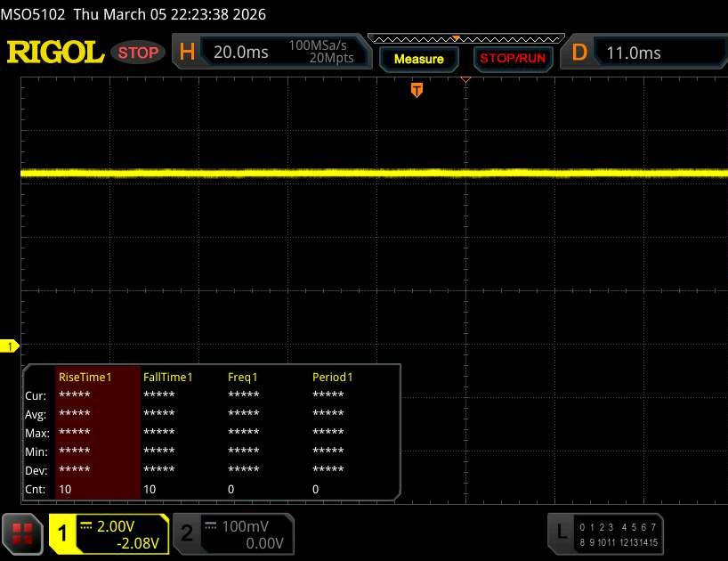Image resolution: width=728 pixels, height=561 pixels.
Task: Open the 11.0ms delay value setting
Action: coord(634,53)
